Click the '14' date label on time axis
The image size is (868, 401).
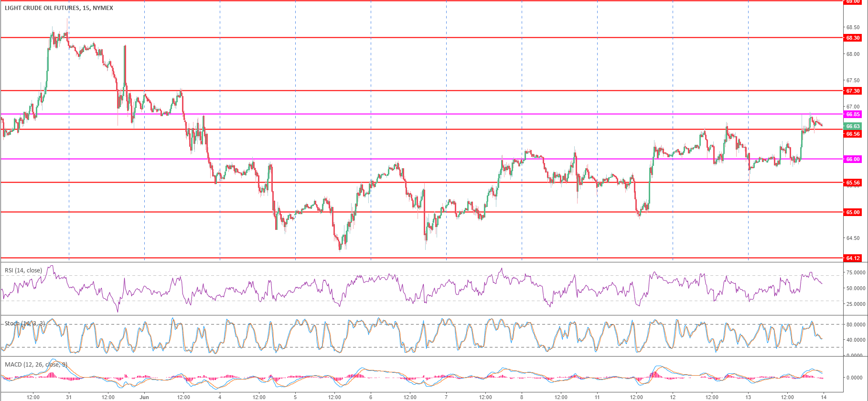tap(824, 397)
